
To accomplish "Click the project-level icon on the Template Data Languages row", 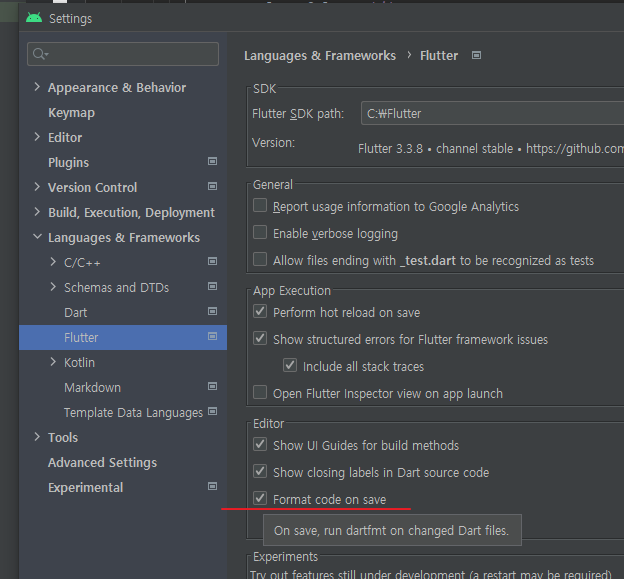I will pyautogui.click(x=213, y=411).
